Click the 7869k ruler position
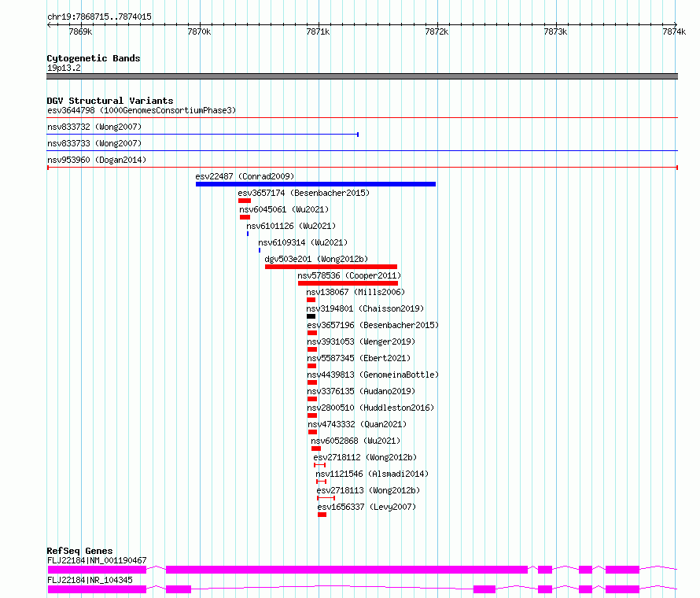Viewport: 700px width, 598px height. [80, 31]
